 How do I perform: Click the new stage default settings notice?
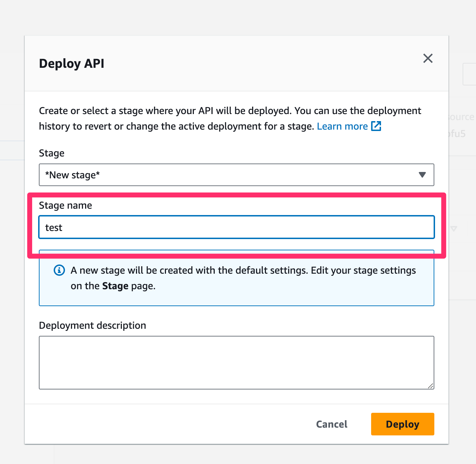coord(243,278)
